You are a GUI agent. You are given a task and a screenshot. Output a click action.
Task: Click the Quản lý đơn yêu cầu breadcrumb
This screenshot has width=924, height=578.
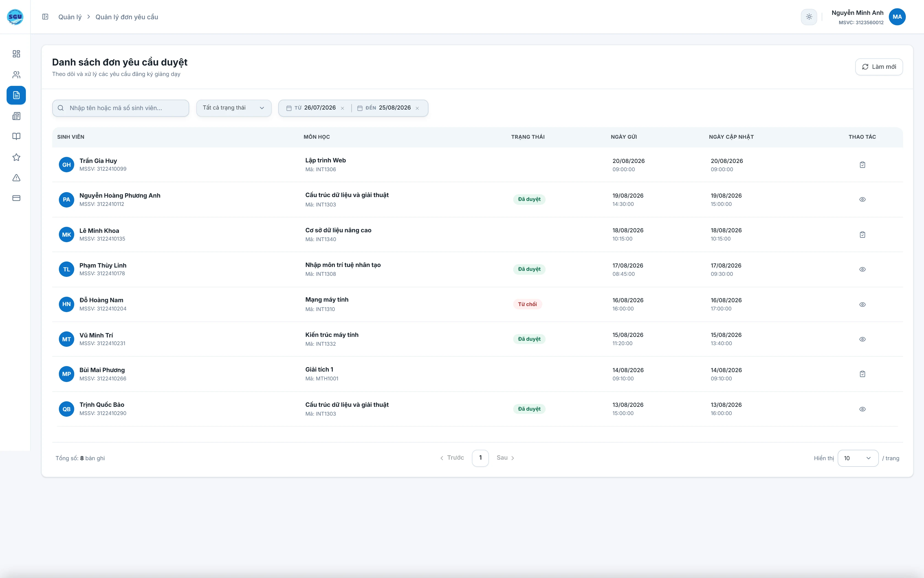tap(127, 17)
